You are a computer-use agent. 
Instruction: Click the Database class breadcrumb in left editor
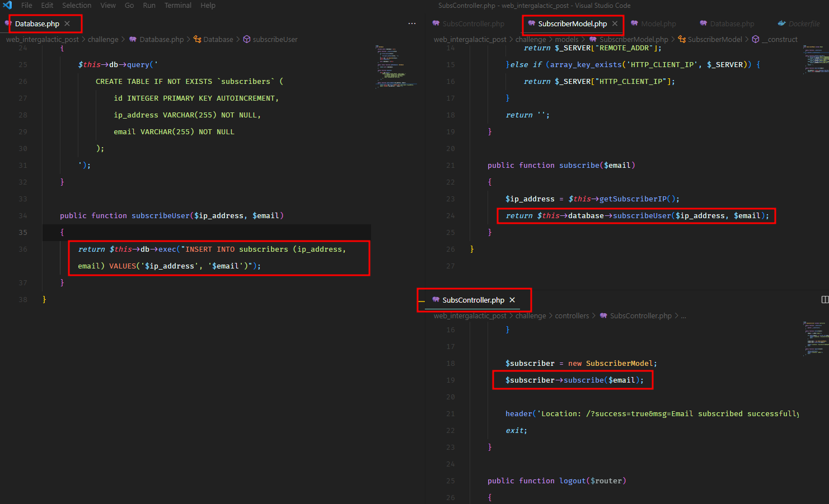218,39
